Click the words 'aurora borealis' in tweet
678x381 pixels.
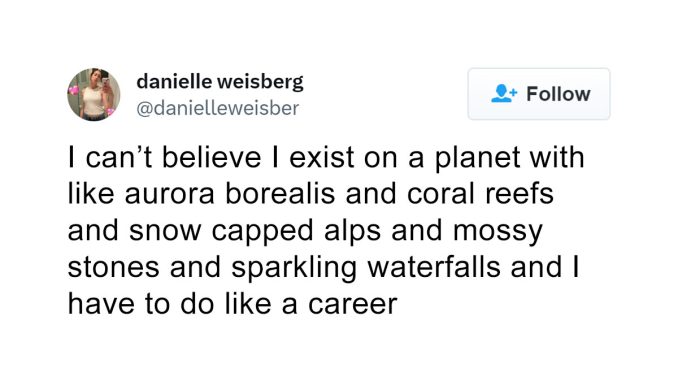[x=230, y=193]
